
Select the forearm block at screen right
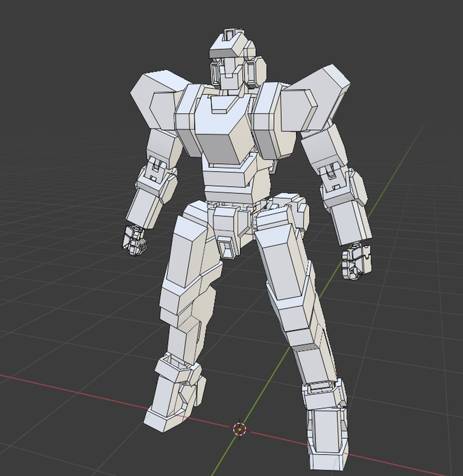pos(351,221)
